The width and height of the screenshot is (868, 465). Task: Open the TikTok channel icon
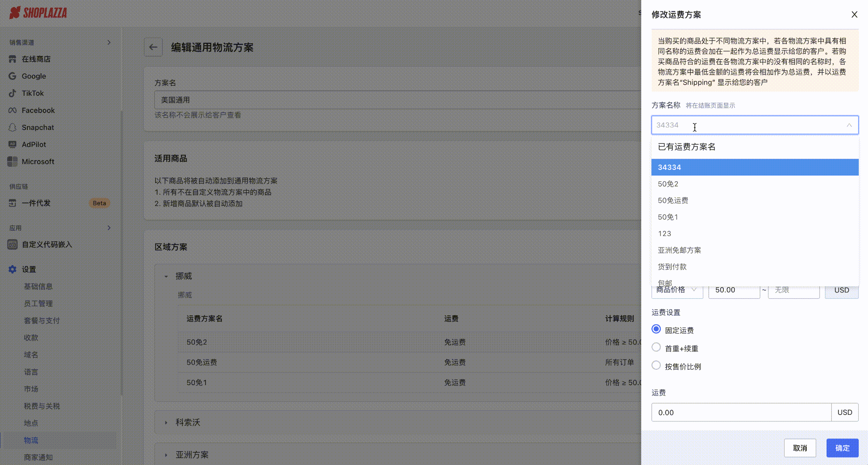click(x=12, y=93)
